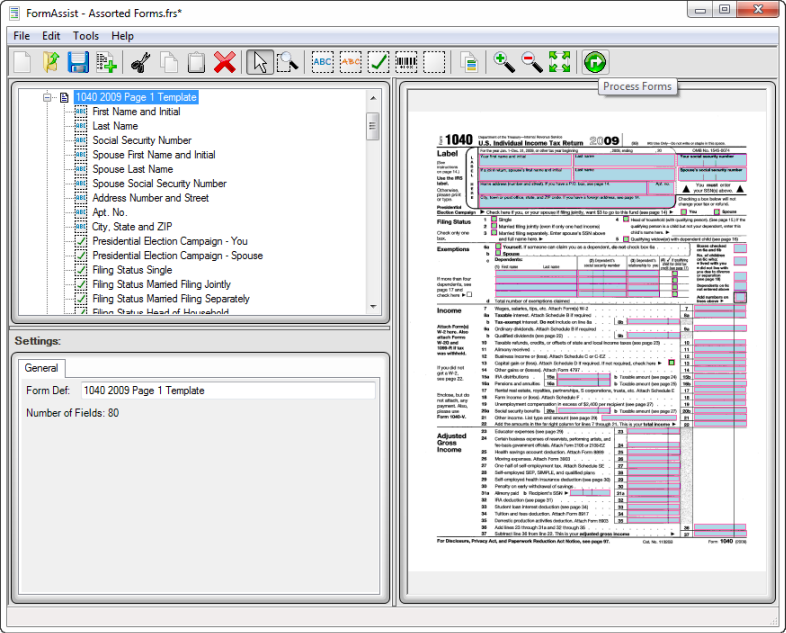Cut selection with scissors icon
Image resolution: width=786 pixels, height=633 pixels.
[x=141, y=63]
